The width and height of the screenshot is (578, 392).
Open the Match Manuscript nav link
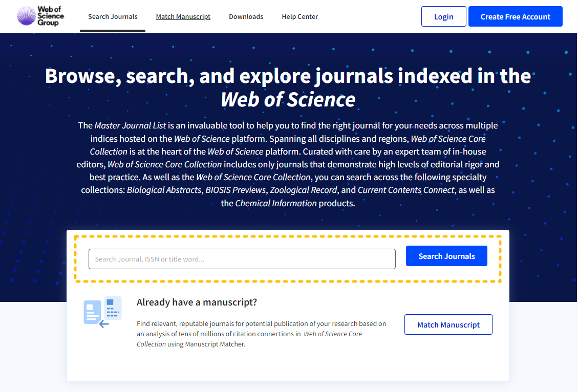183,16
